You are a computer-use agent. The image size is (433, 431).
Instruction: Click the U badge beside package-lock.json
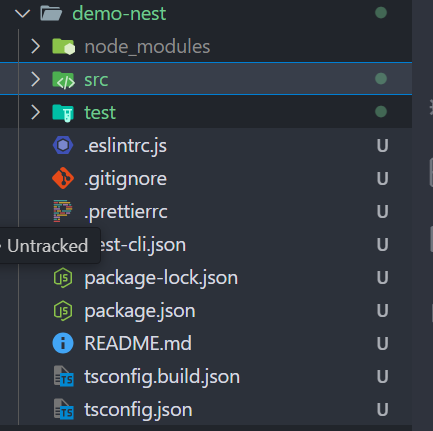[x=383, y=278]
